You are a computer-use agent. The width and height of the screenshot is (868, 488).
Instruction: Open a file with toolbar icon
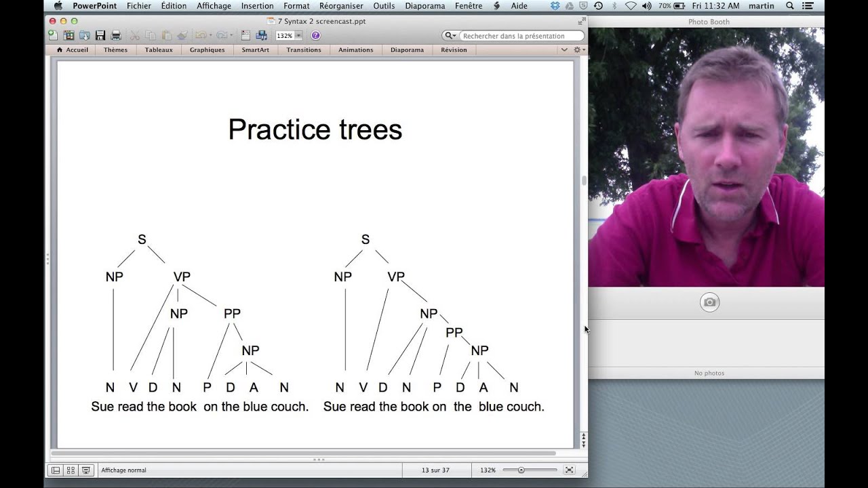click(85, 35)
